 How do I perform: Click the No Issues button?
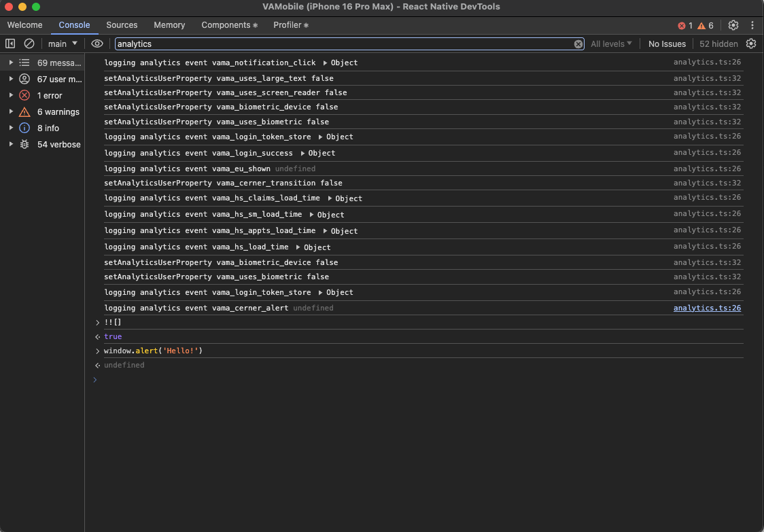coord(667,43)
